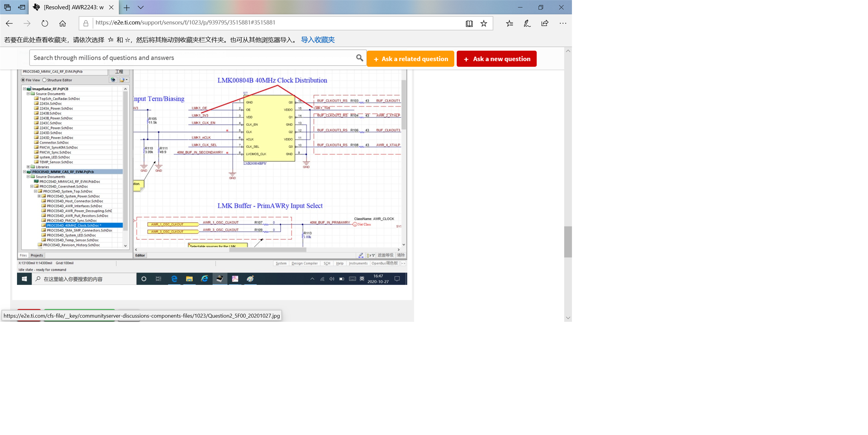Open the favorites hub

tap(510, 23)
